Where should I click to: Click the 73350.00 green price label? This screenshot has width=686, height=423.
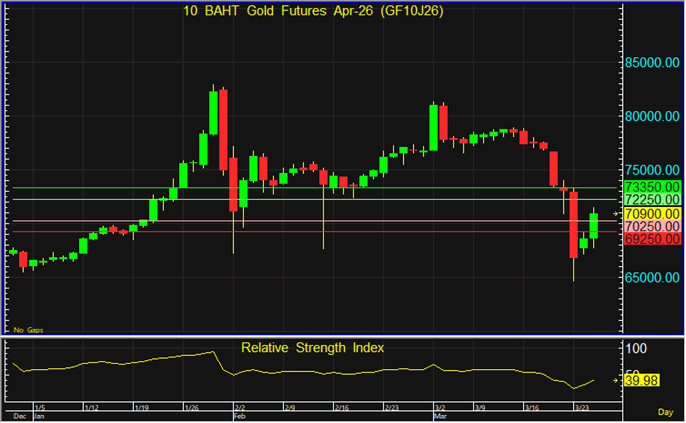click(x=652, y=187)
